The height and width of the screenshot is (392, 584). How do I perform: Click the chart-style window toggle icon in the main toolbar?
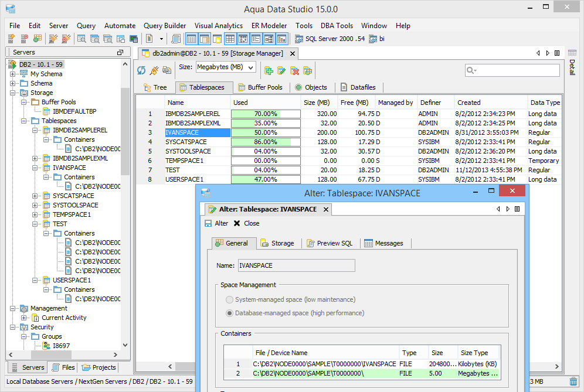(282, 38)
